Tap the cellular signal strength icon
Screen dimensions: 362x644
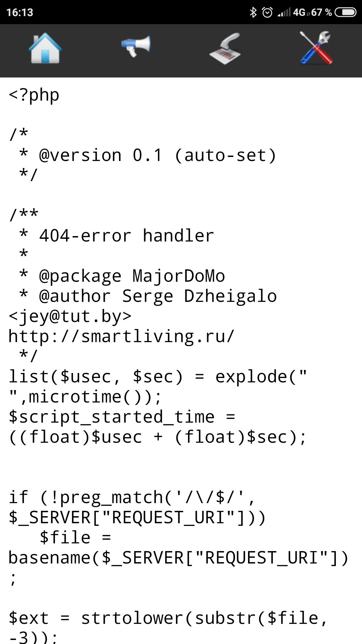pyautogui.click(x=284, y=12)
